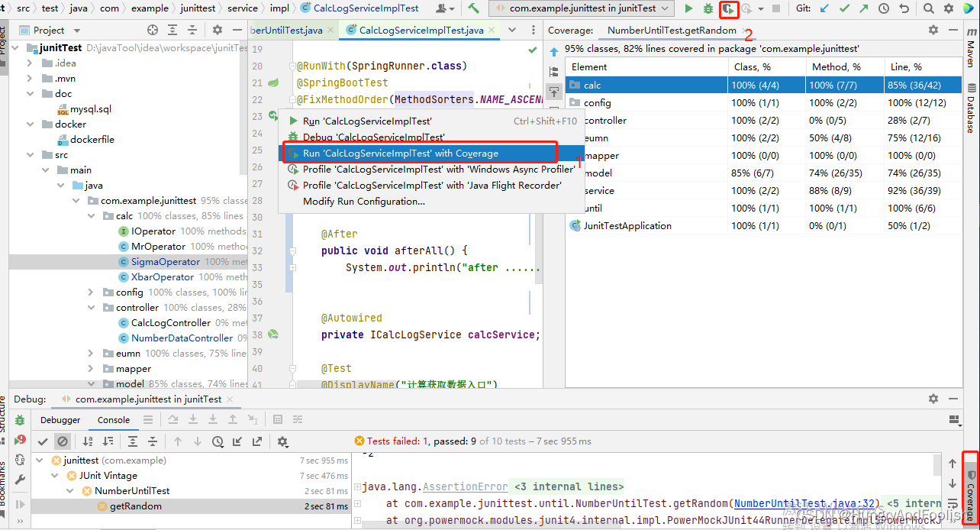Open wrench settings in Debug sidebar
The image size is (980, 530).
point(20,480)
